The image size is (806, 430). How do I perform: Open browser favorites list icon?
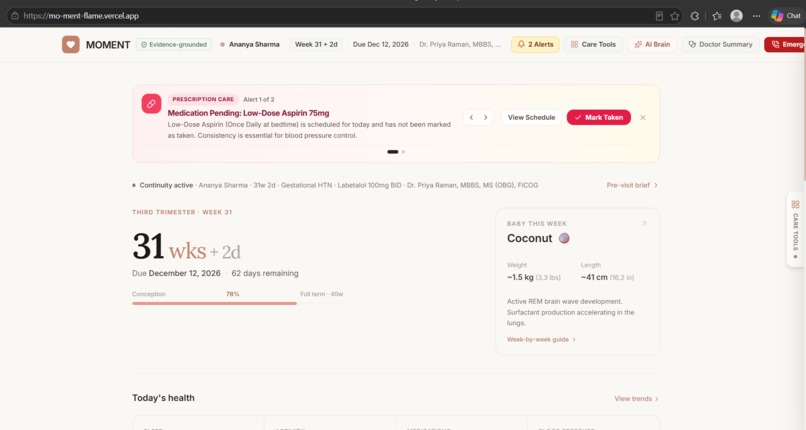(x=717, y=16)
